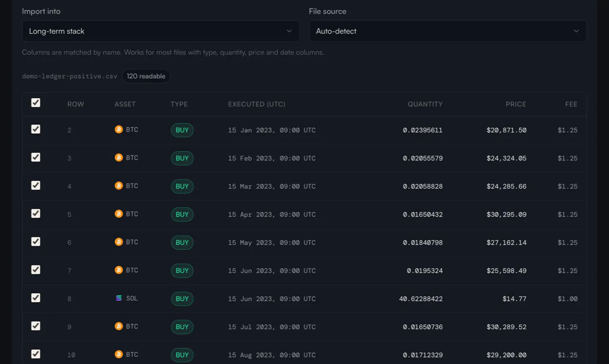Open the Import into dropdown
Screen dimensions: 609x364
tap(161, 31)
